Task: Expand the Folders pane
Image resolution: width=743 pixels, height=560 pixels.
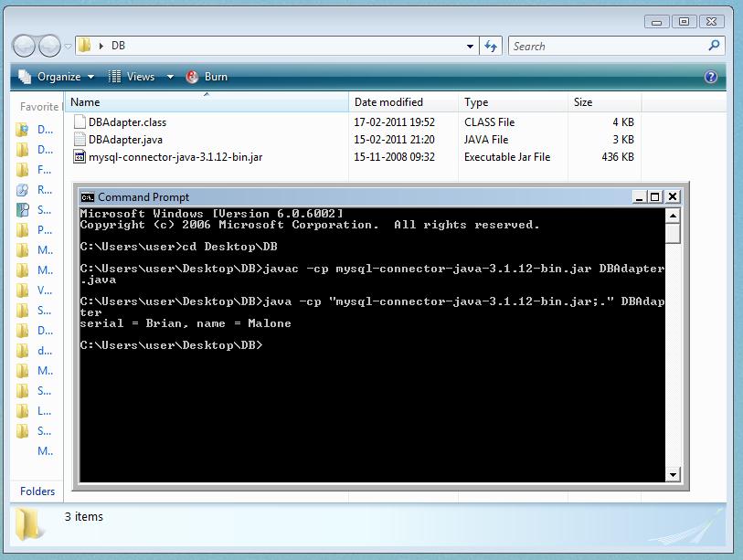Action: tap(37, 491)
